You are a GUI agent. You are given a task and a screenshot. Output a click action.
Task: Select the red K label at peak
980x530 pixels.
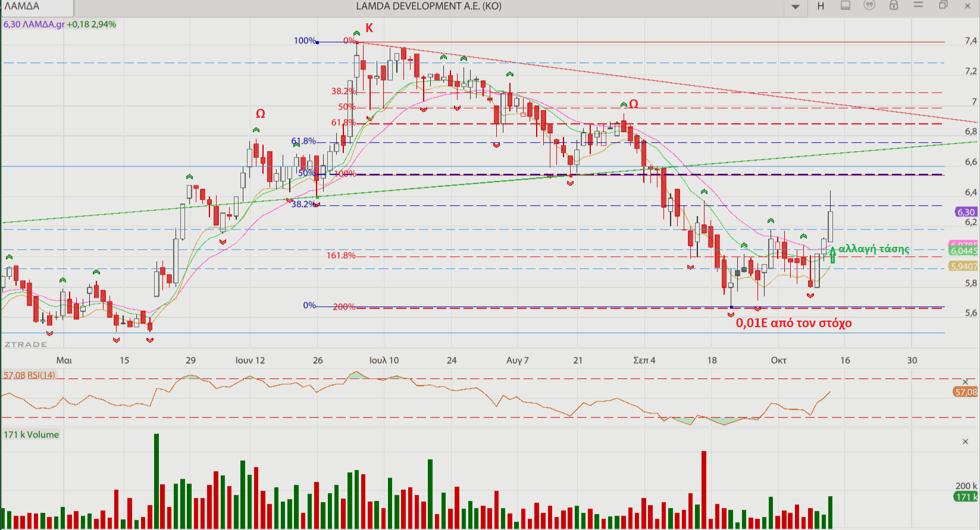click(369, 28)
